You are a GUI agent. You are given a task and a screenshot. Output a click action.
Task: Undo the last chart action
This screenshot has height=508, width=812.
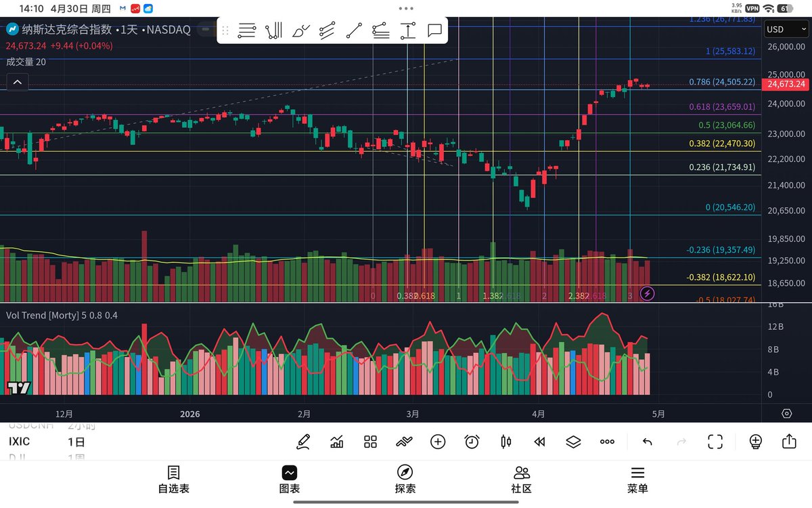(648, 442)
